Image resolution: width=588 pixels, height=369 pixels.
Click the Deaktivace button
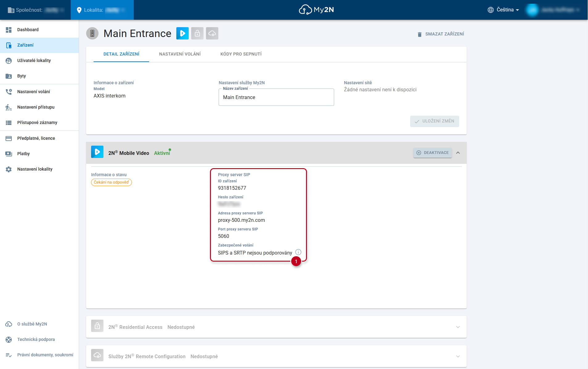click(x=433, y=153)
